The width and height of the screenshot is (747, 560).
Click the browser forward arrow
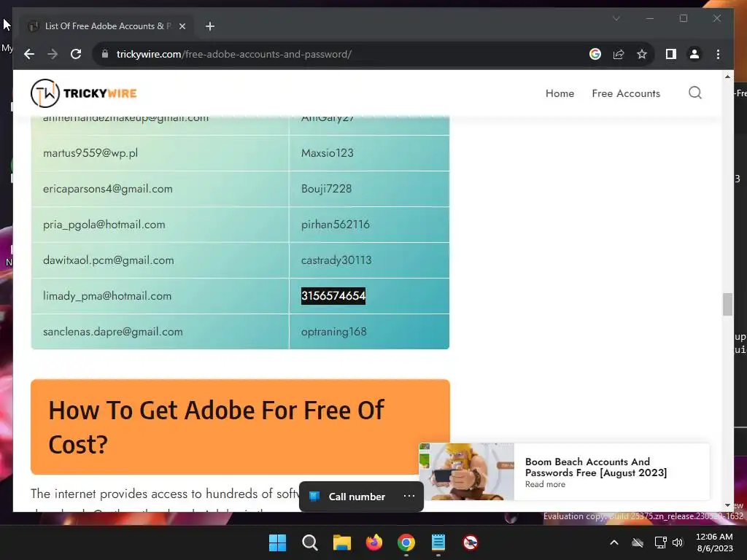pos(53,54)
